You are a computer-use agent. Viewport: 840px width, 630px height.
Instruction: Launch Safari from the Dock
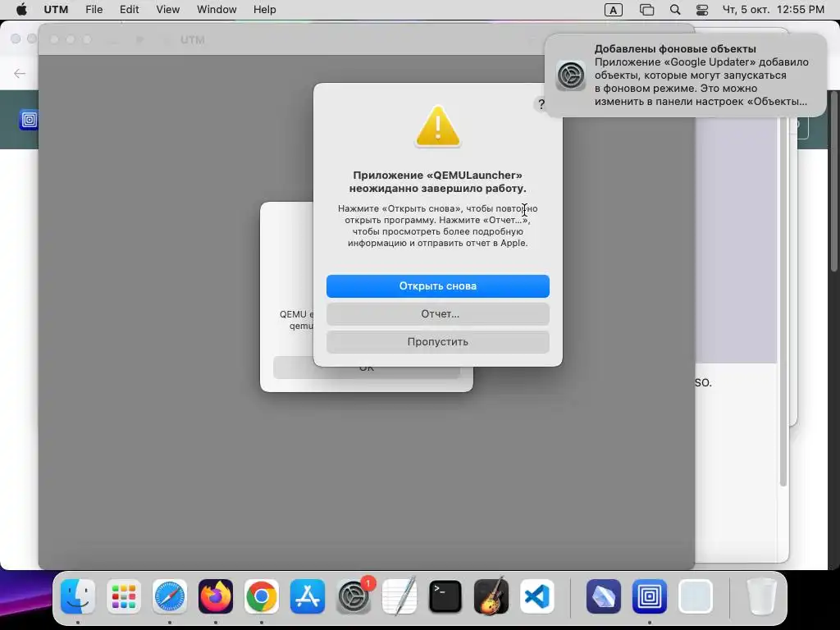pos(170,596)
